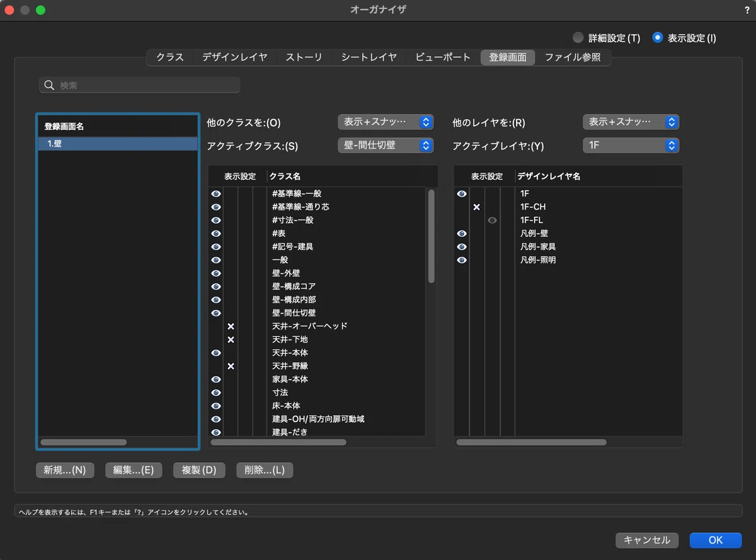Click the 登録画面名 list horizontal scrollbar
756x560 pixels.
[x=83, y=442]
